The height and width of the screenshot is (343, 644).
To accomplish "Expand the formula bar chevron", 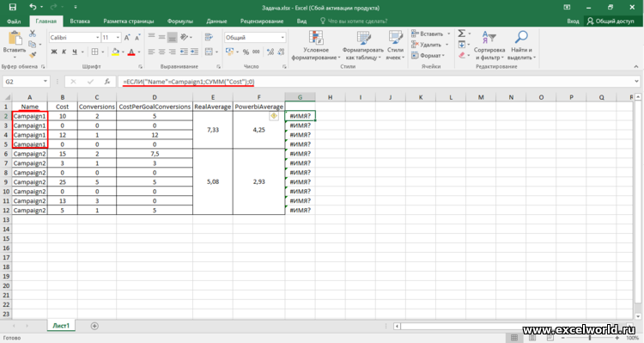I will click(x=636, y=82).
